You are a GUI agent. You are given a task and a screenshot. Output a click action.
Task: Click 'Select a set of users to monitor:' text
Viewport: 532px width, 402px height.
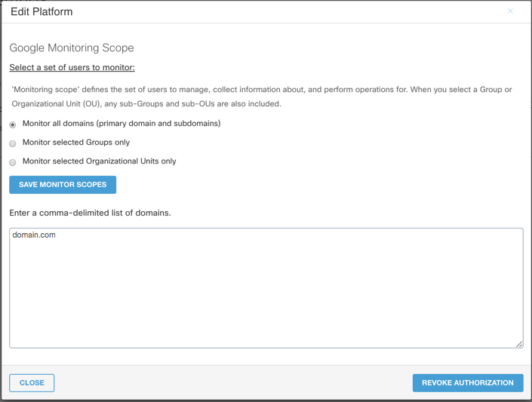(72, 67)
